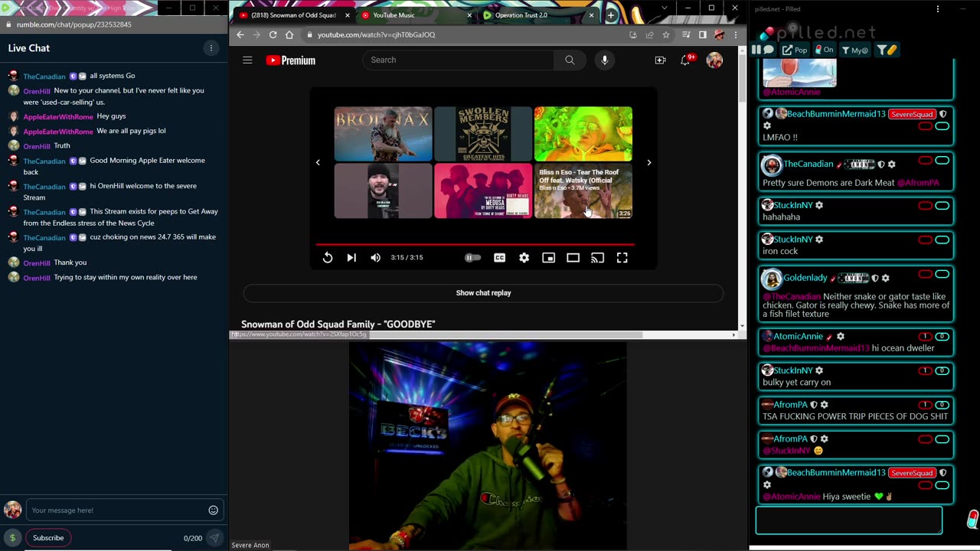The image size is (980, 551).
Task: Cast the video with Play on TV
Action: pyautogui.click(x=597, y=258)
